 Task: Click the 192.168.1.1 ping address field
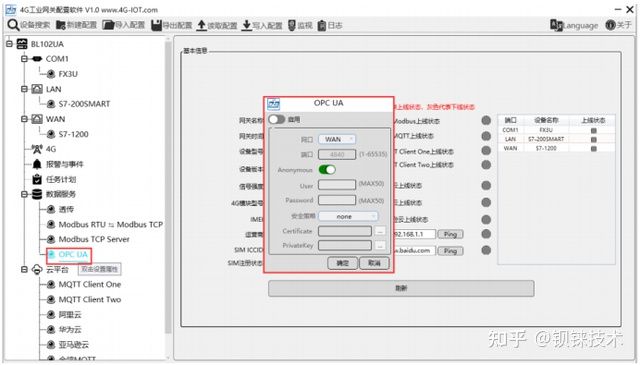tap(414, 234)
